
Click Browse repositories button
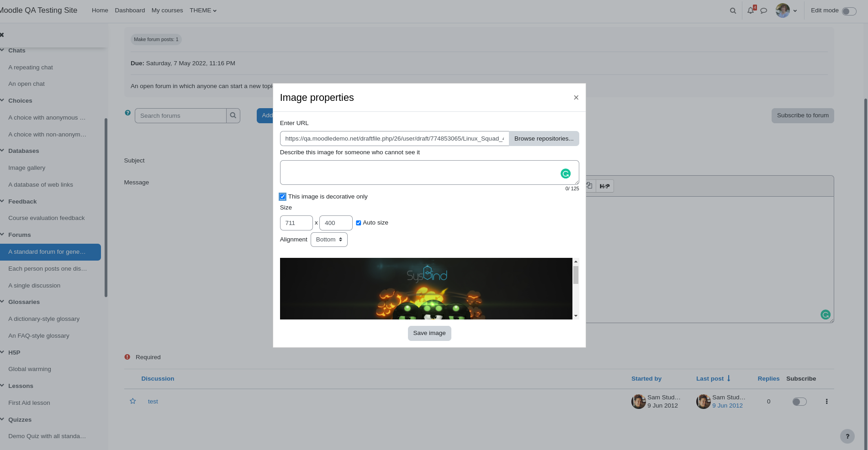[x=544, y=139]
